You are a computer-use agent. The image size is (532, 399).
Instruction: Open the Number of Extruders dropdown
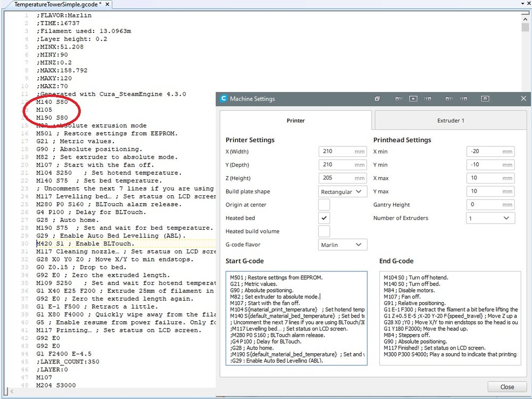click(491, 218)
